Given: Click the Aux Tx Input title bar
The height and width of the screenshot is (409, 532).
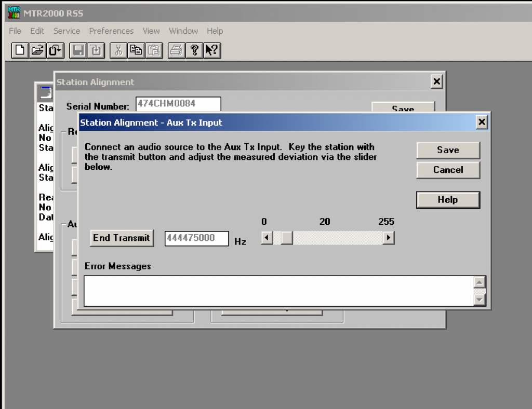Looking at the screenshot, I should point(276,122).
